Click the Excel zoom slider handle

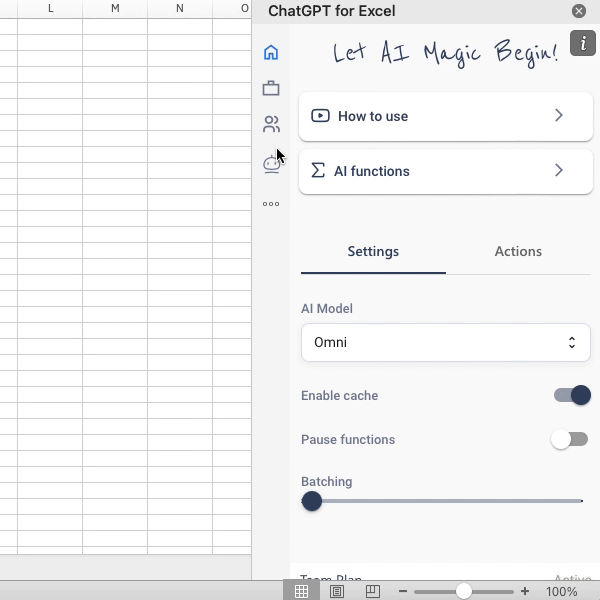click(x=463, y=591)
